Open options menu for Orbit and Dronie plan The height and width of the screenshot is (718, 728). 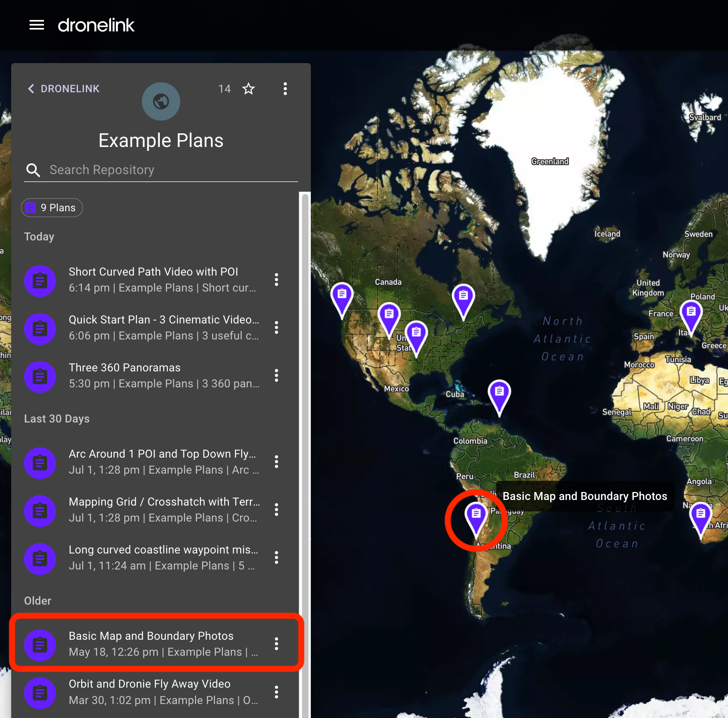point(276,692)
